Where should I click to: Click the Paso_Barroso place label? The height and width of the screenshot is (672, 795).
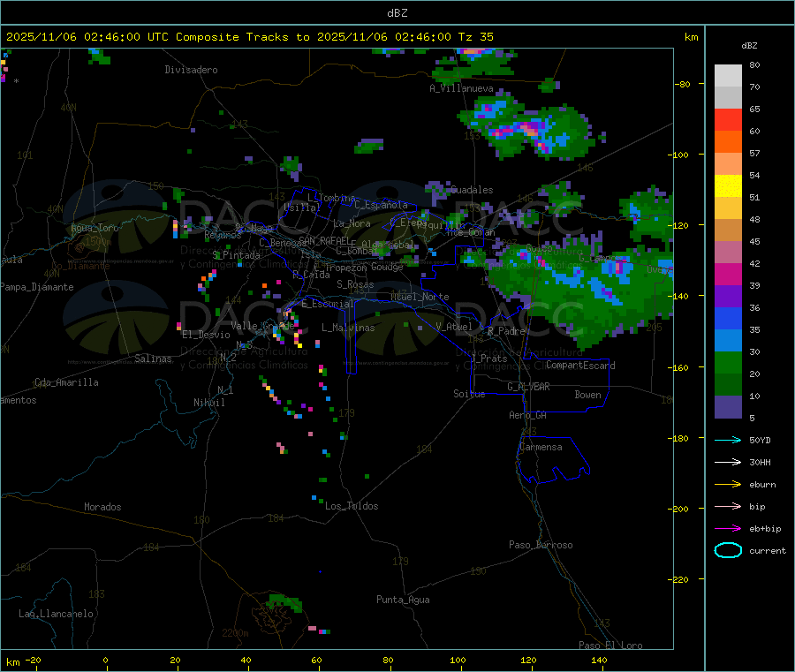click(541, 545)
